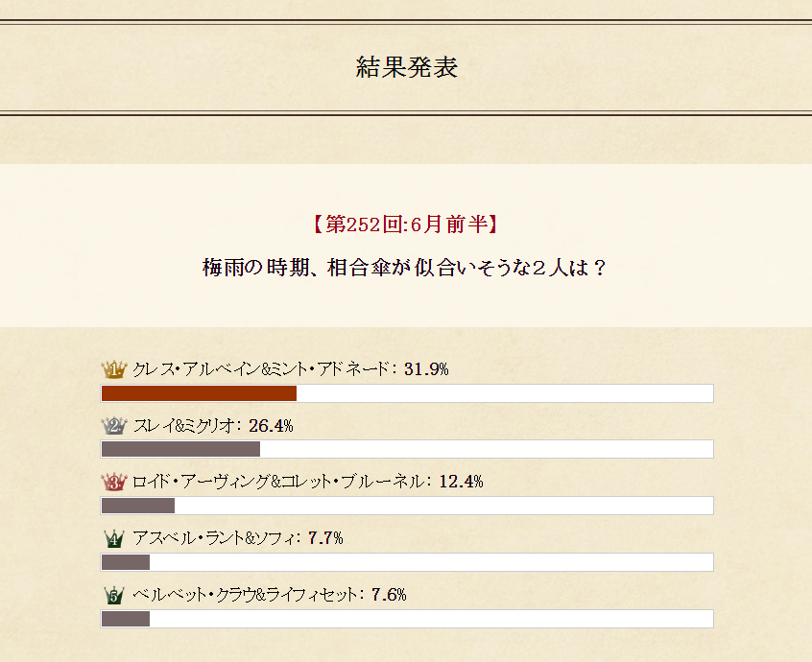Click the gray 7.7% result bar
The image size is (812, 662).
pyautogui.click(x=126, y=562)
